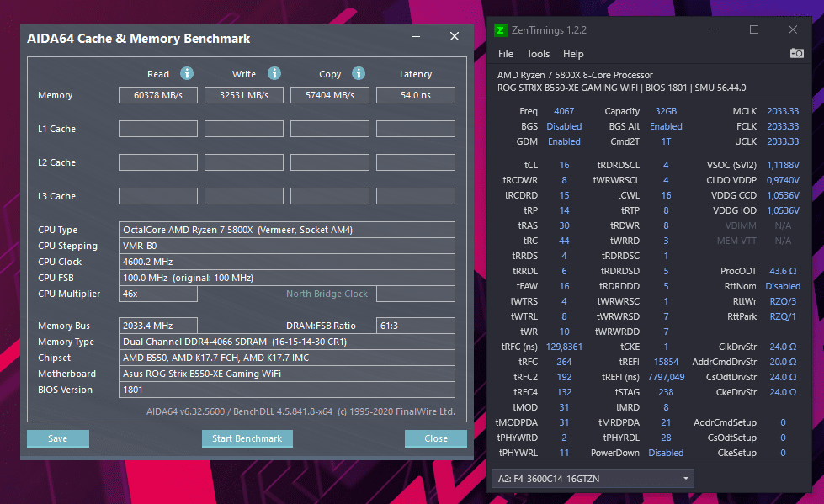Screen dimensions: 824x504
Task: Click the CPU FSB value 100.0 MHz
Action: [x=287, y=278]
